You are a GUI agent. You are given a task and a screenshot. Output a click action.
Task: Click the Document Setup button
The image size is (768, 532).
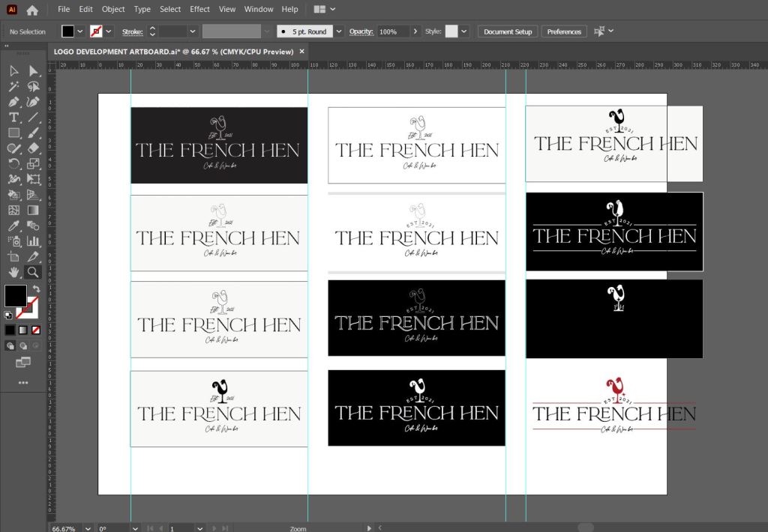click(508, 31)
